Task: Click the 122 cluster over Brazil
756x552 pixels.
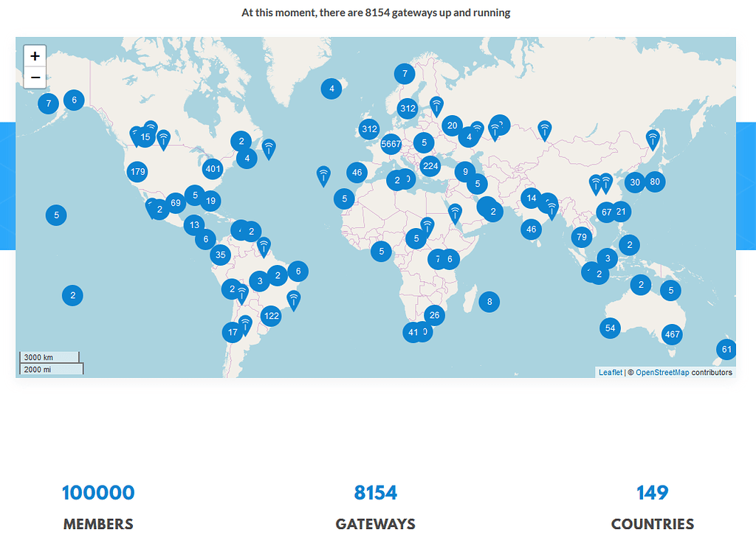Action: point(271,315)
